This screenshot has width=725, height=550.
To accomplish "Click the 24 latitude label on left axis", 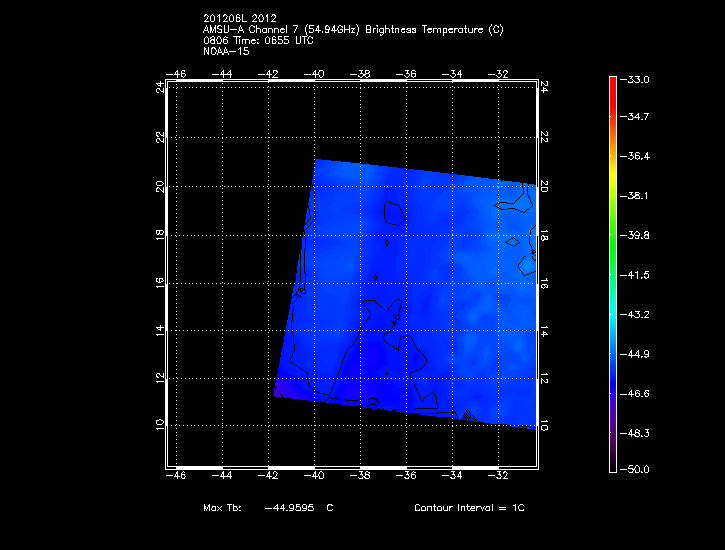I will pyautogui.click(x=159, y=87).
